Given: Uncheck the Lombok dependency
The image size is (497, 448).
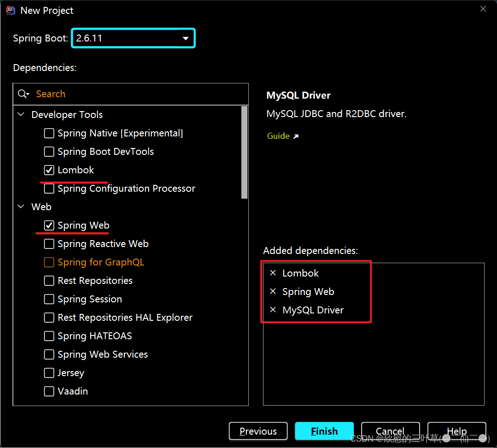Looking at the screenshot, I should click(x=49, y=170).
